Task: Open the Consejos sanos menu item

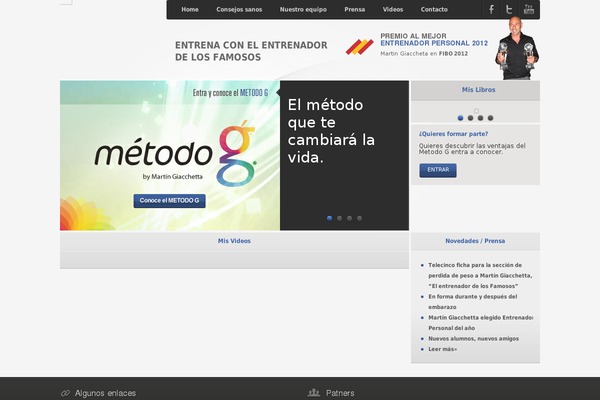Action: click(239, 10)
